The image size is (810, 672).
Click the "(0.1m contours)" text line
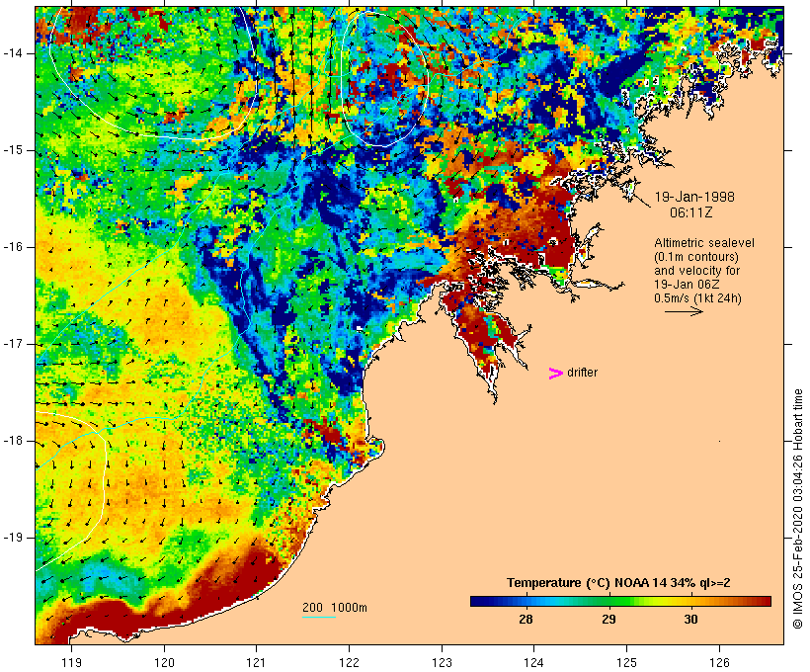[x=696, y=257]
